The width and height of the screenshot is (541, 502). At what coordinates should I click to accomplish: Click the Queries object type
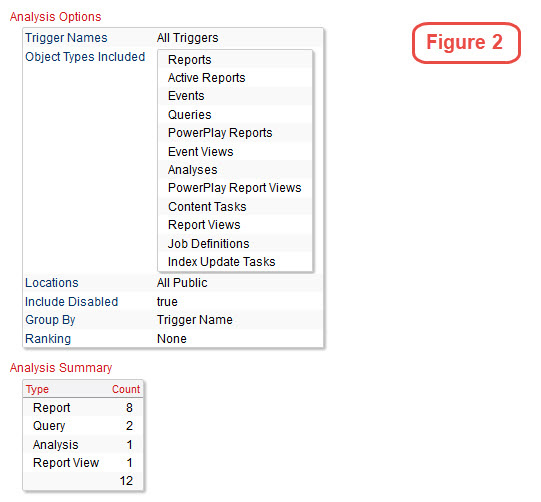click(x=189, y=115)
